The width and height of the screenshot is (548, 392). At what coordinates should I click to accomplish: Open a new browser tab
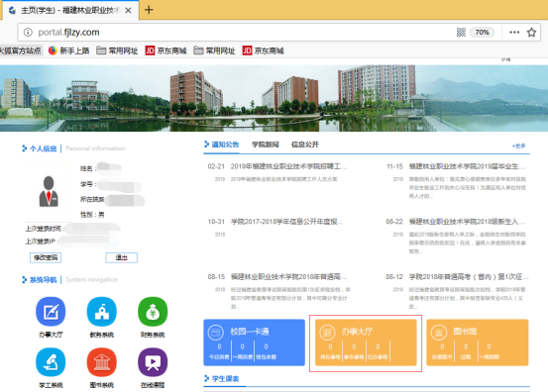tap(149, 10)
